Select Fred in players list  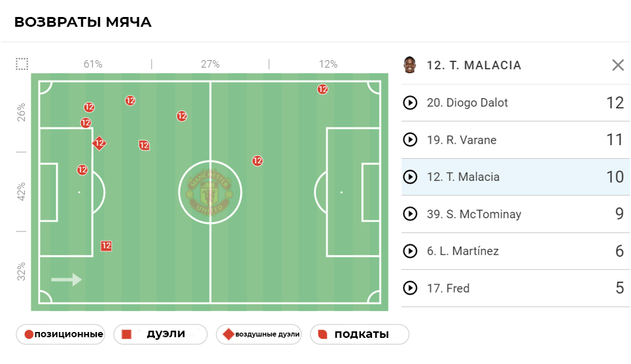457,288
